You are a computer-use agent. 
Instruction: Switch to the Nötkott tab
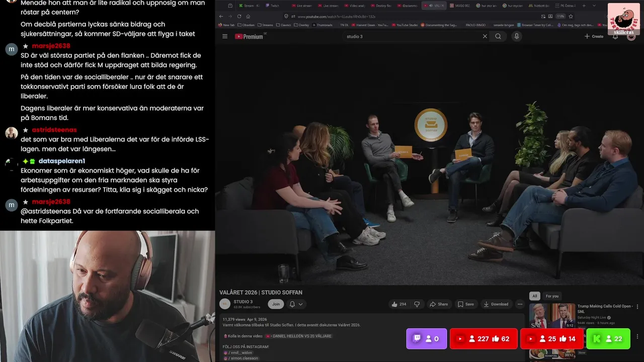click(x=539, y=6)
